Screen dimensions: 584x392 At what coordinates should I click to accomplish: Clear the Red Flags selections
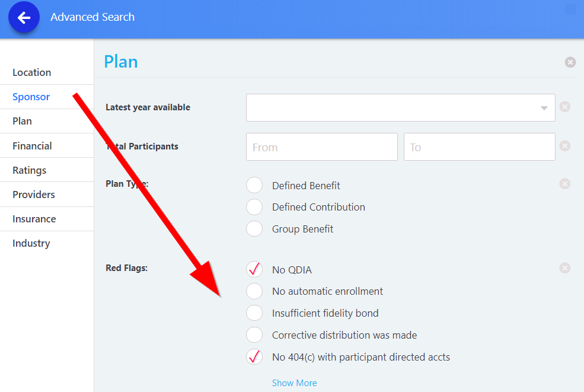pyautogui.click(x=565, y=268)
